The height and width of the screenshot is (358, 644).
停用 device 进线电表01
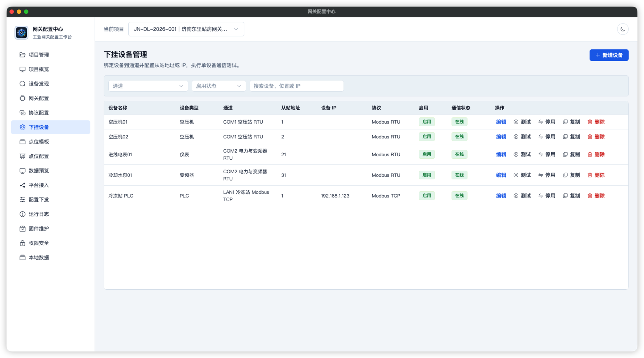tap(547, 154)
